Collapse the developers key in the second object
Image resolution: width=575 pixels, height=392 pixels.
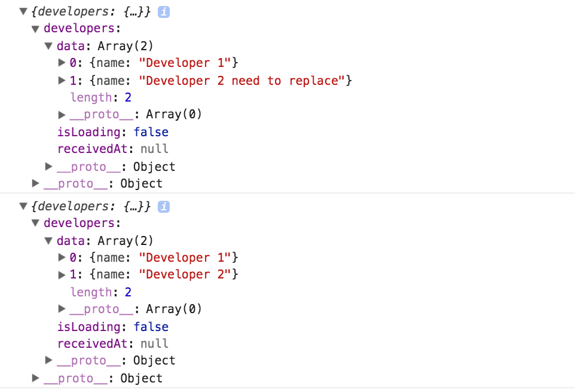coord(35,222)
